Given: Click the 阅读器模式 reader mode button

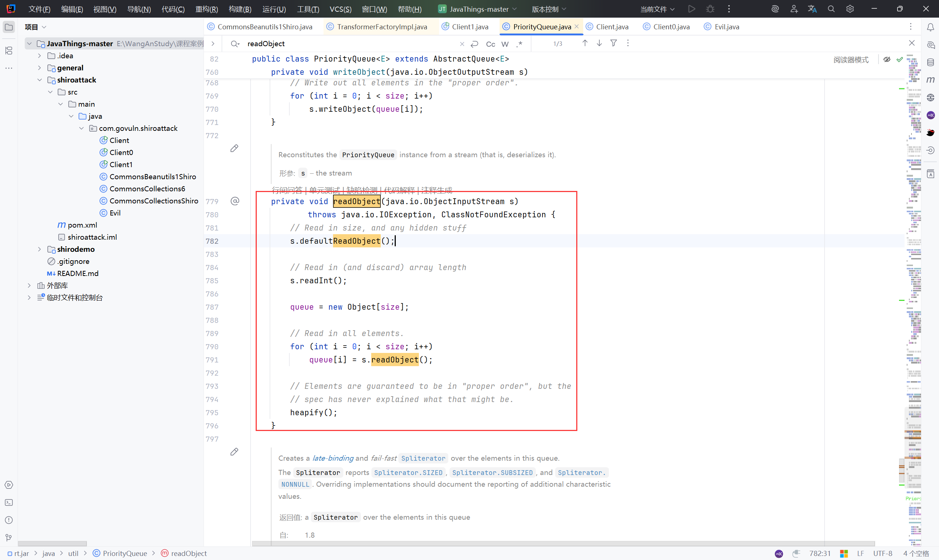Looking at the screenshot, I should (x=851, y=60).
